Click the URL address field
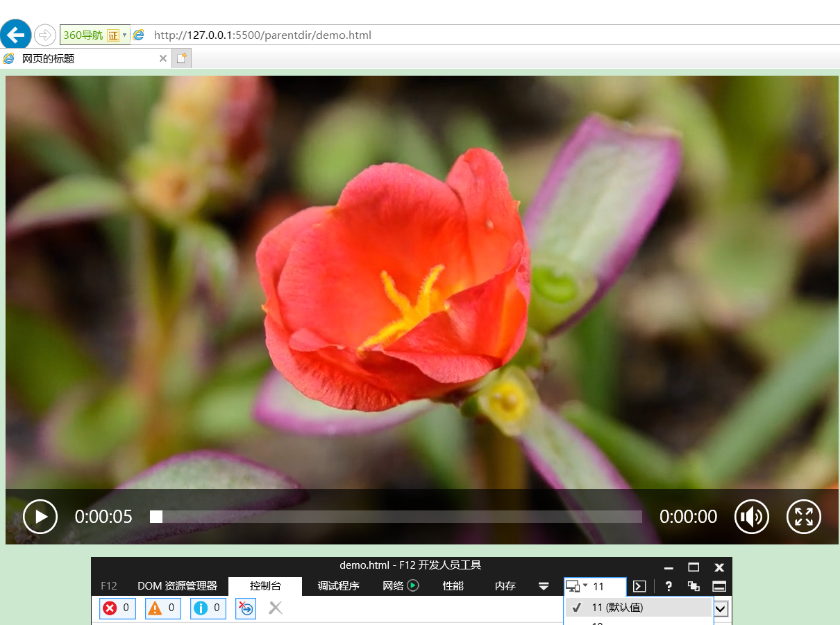This screenshot has height=625, width=840. 486,35
